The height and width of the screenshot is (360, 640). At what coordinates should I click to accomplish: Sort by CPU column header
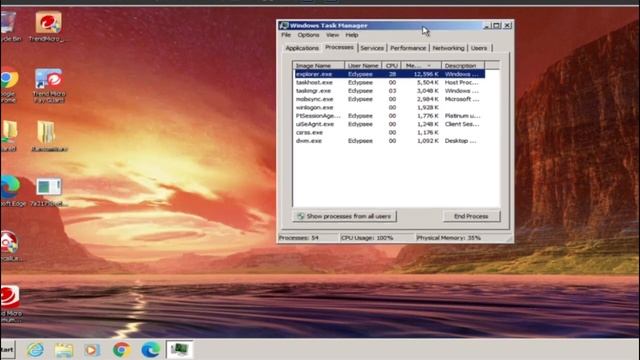coord(391,66)
